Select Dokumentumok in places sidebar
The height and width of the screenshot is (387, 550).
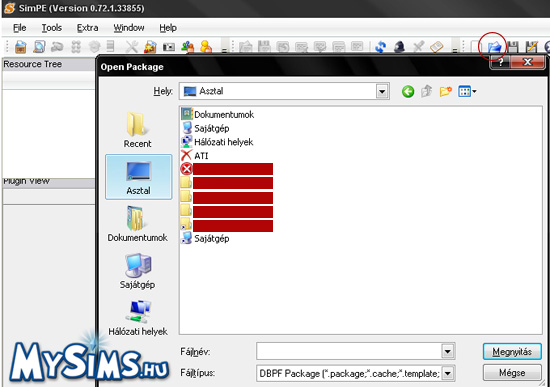coord(138,224)
